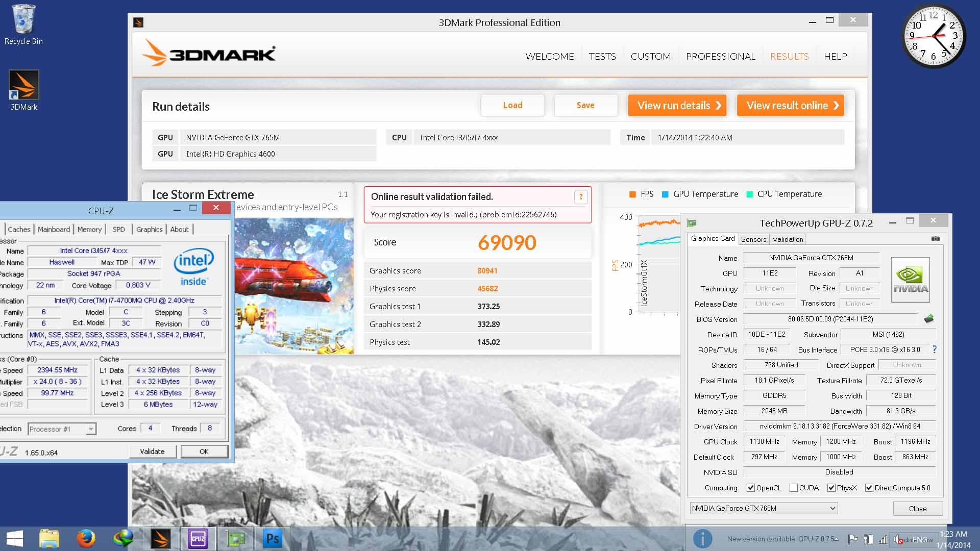Click the Save result button
Image resolution: width=980 pixels, height=551 pixels.
585,105
